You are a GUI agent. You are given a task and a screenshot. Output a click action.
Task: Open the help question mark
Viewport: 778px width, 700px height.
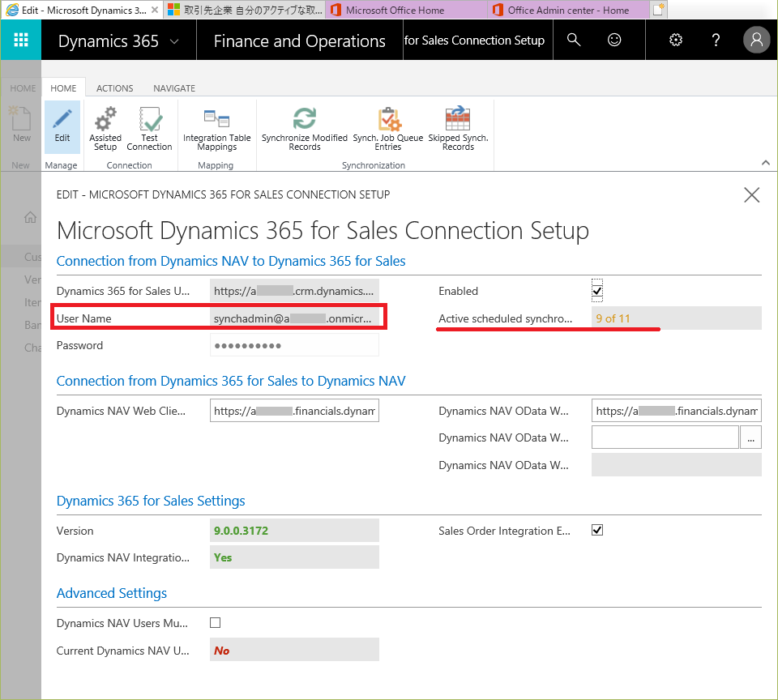[x=716, y=40]
